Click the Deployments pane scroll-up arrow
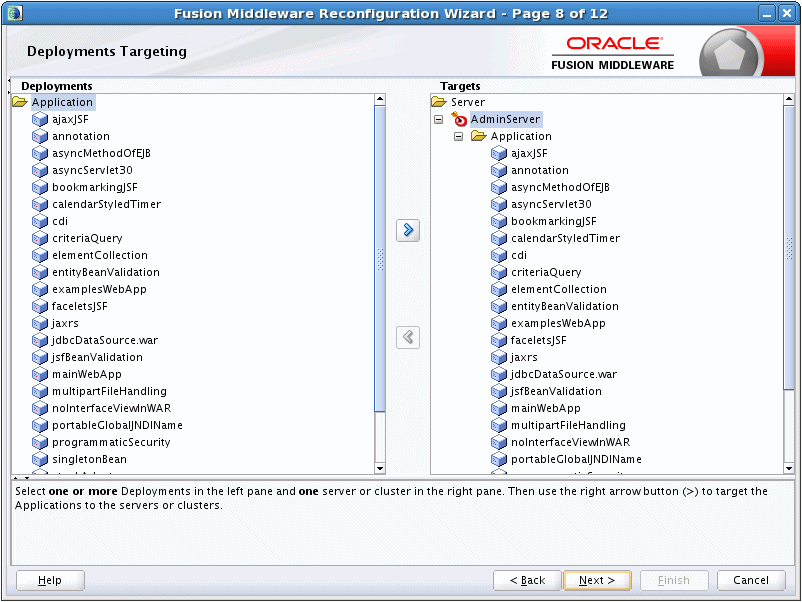This screenshot has width=802, height=602. tap(380, 99)
